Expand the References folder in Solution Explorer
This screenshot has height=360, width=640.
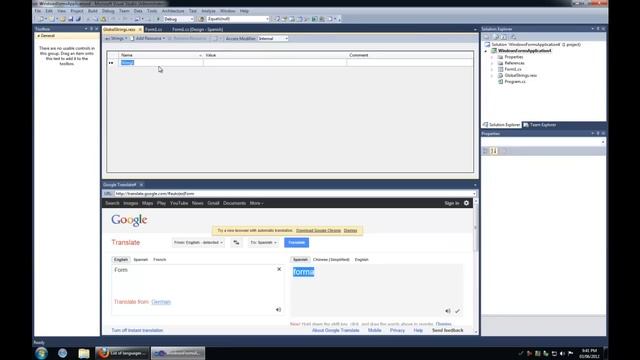coord(492,63)
